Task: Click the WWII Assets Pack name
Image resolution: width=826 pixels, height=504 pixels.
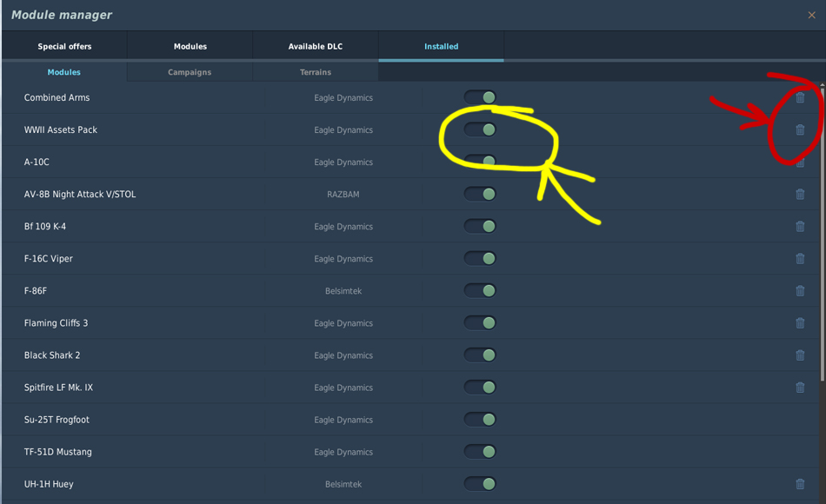Action: 61,129
